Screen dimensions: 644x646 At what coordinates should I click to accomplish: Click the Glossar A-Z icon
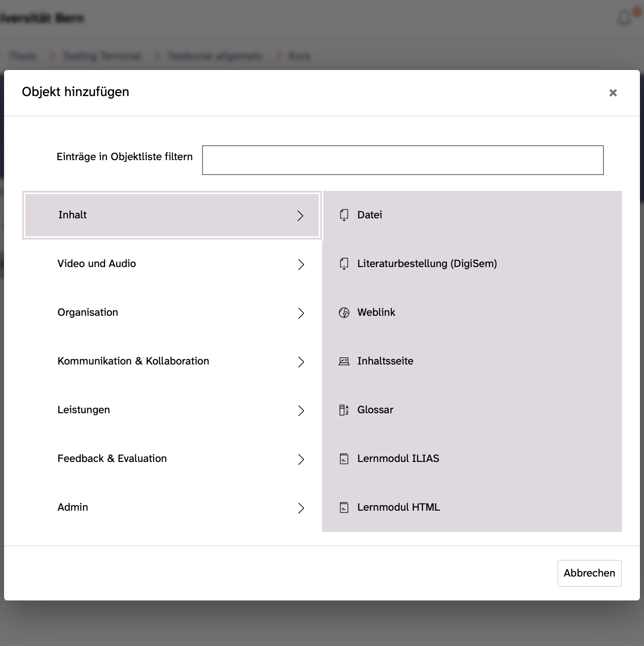tap(344, 410)
